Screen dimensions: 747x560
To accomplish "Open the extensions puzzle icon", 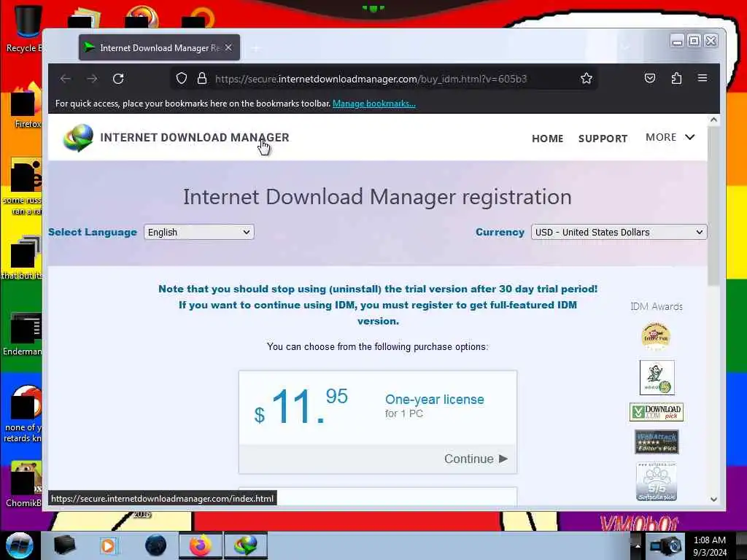I will pyautogui.click(x=676, y=78).
